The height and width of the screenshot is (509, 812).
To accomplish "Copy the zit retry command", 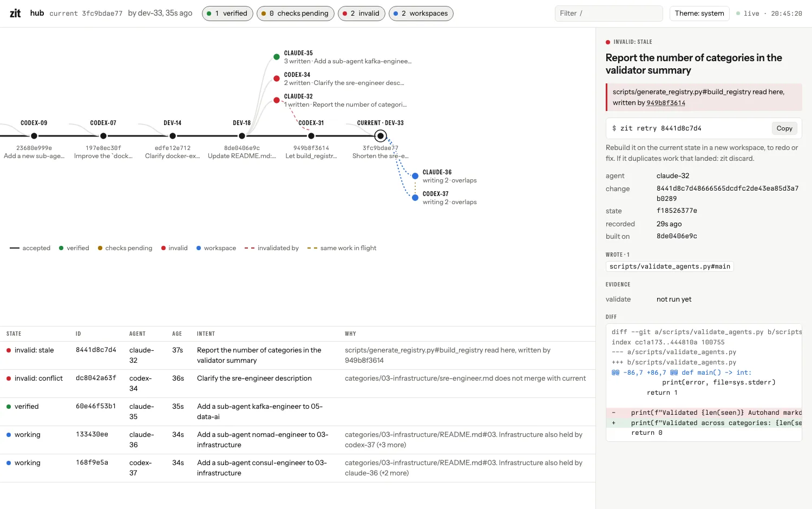I will pyautogui.click(x=784, y=128).
